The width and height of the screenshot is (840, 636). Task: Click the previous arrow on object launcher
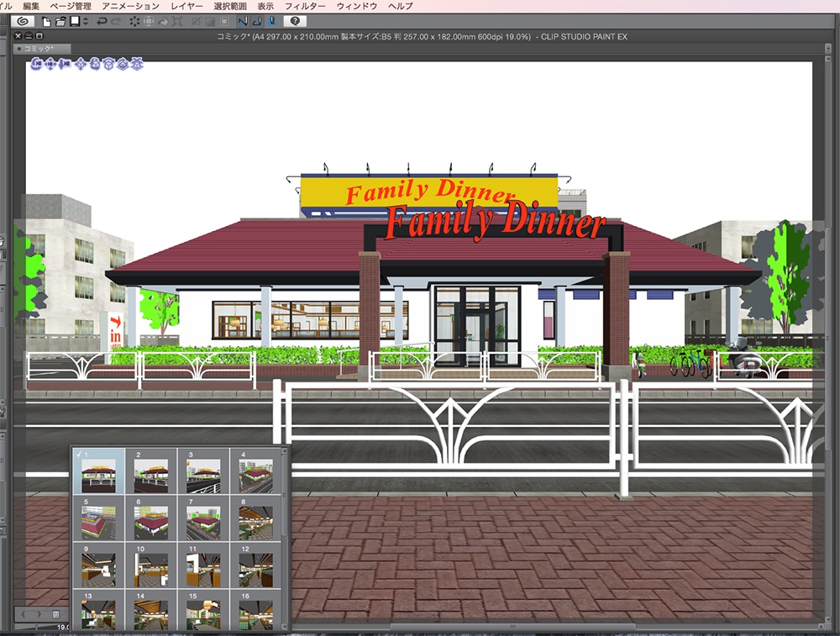point(24,613)
